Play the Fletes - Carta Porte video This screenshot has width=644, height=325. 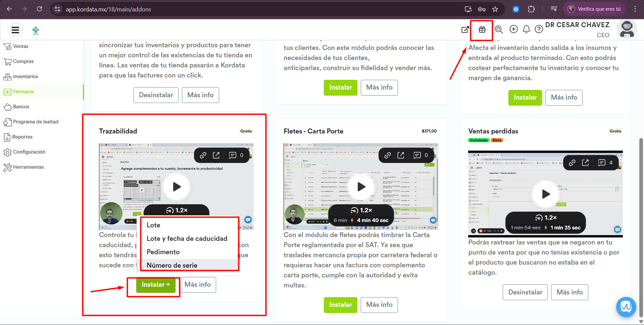click(361, 186)
